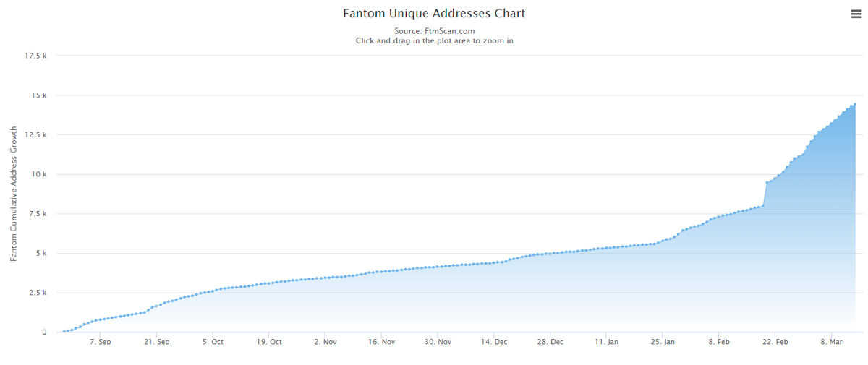Click the 21. Sep x-axis date label
The width and height of the screenshot is (868, 365).
[x=157, y=342]
